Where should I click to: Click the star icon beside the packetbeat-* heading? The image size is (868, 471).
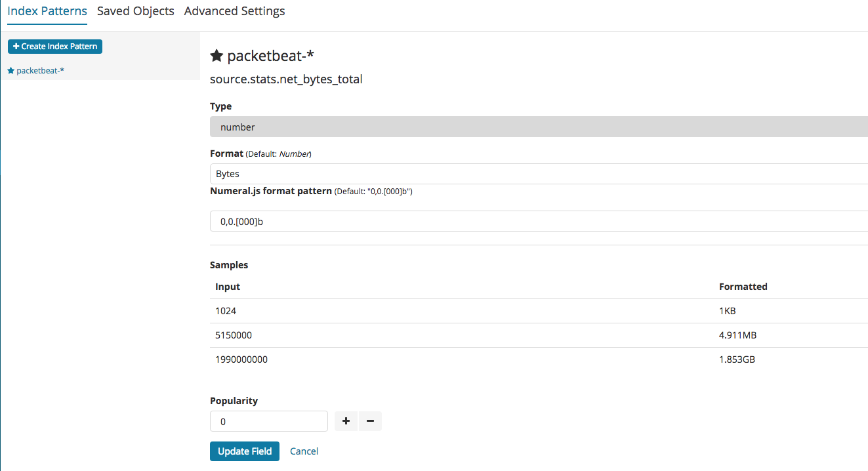pos(217,56)
